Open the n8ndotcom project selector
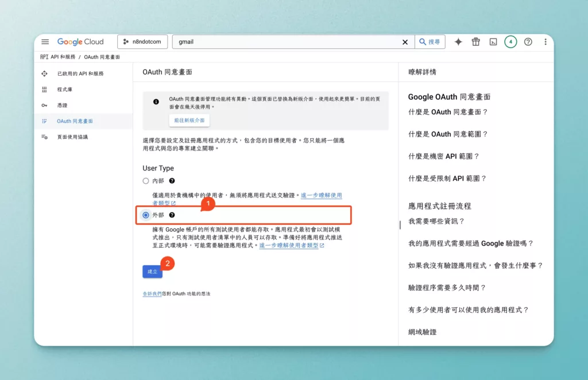This screenshot has width=588, height=380. point(142,41)
